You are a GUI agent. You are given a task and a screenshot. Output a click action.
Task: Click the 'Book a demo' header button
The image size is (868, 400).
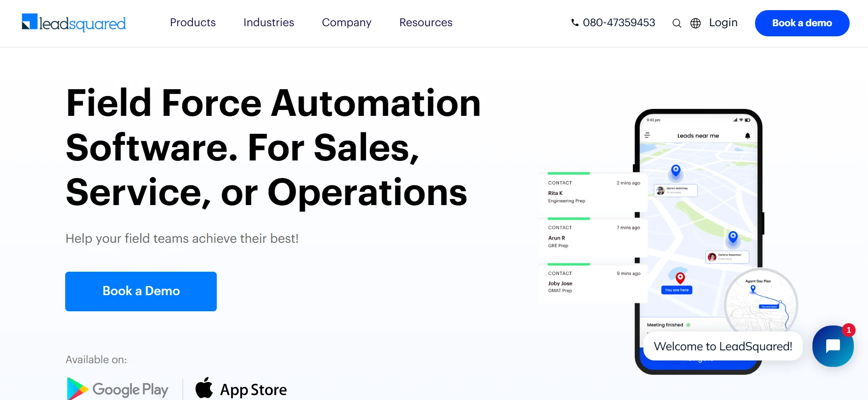coord(802,23)
